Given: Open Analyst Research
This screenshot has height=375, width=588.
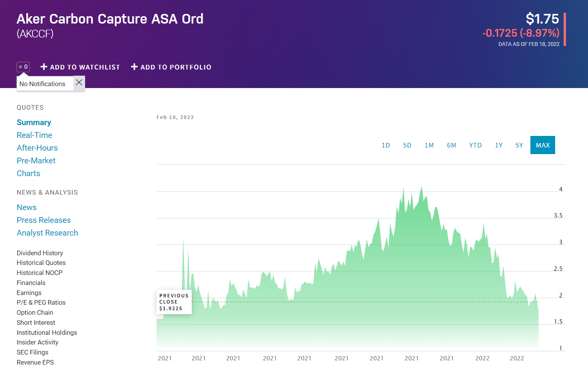Looking at the screenshot, I should [47, 233].
